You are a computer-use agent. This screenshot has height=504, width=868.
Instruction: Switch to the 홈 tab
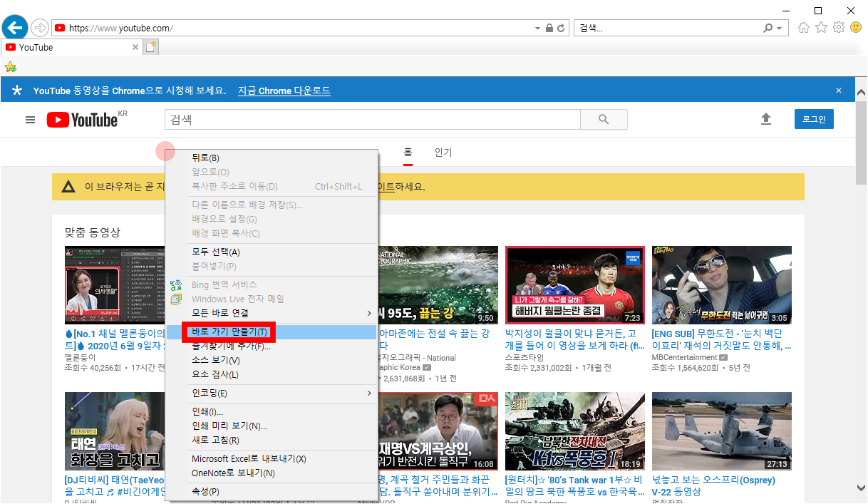408,153
